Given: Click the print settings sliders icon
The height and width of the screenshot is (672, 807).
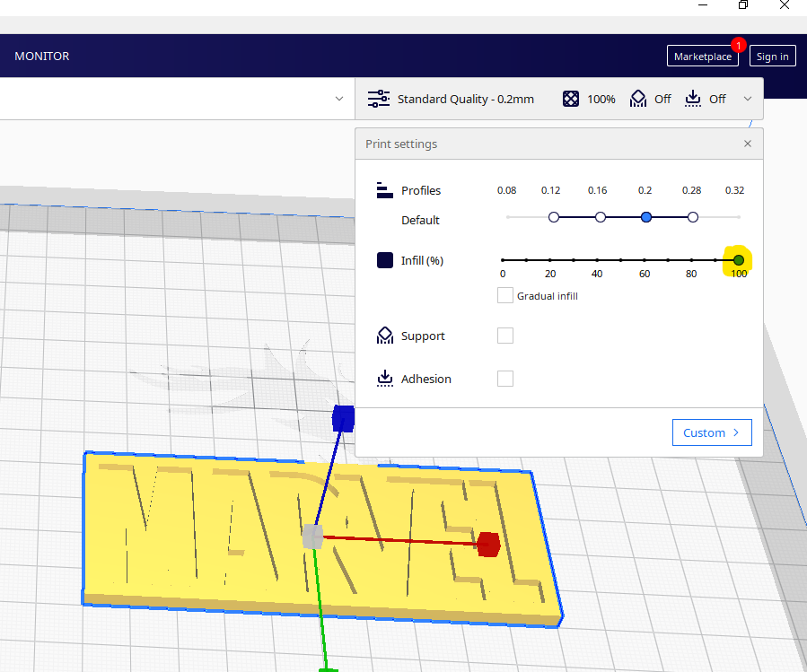Looking at the screenshot, I should click(x=378, y=99).
